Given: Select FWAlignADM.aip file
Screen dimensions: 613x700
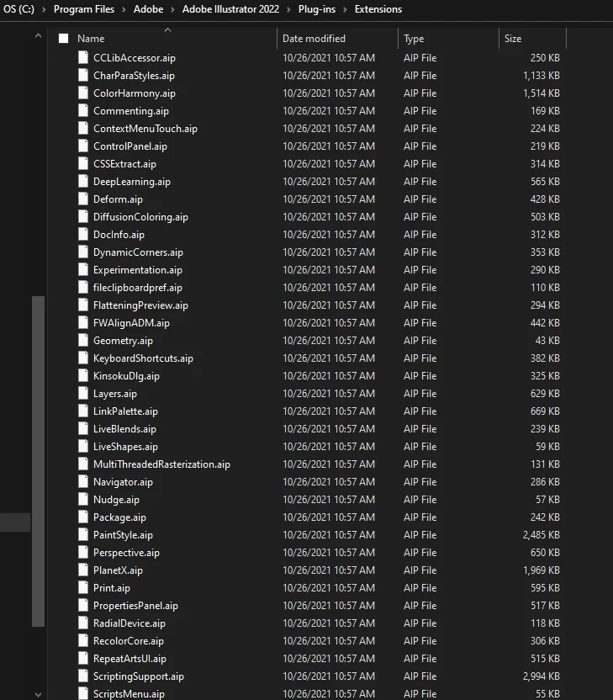Looking at the screenshot, I should pyautogui.click(x=131, y=323).
